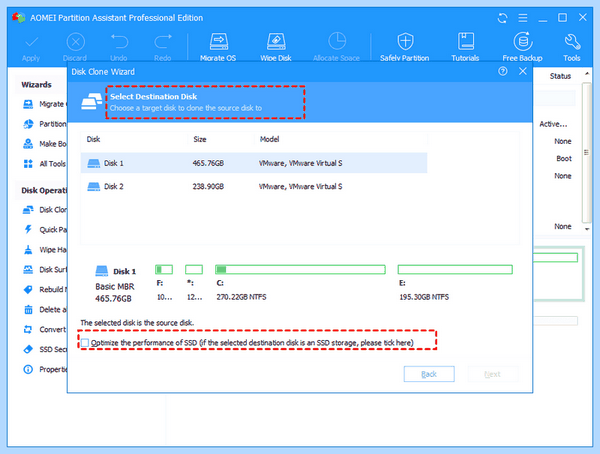Click the Disk Operations section heading

coord(44,190)
